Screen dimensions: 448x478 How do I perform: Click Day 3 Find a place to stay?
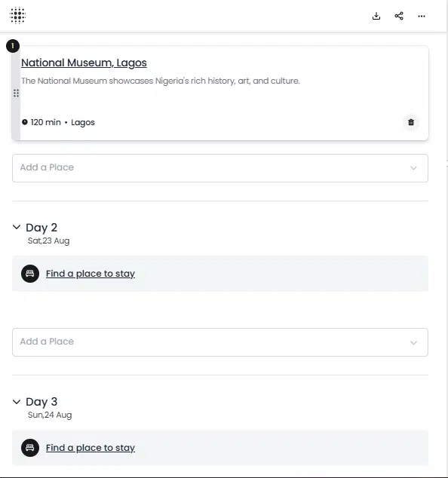coord(91,448)
